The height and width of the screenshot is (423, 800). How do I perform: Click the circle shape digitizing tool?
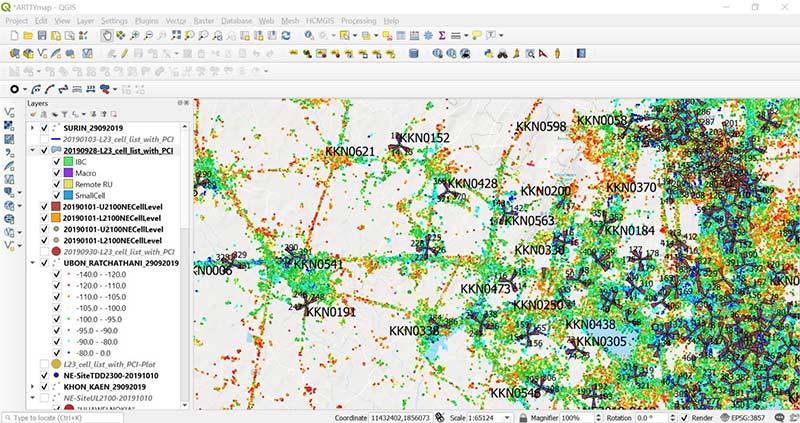pyautogui.click(x=14, y=89)
